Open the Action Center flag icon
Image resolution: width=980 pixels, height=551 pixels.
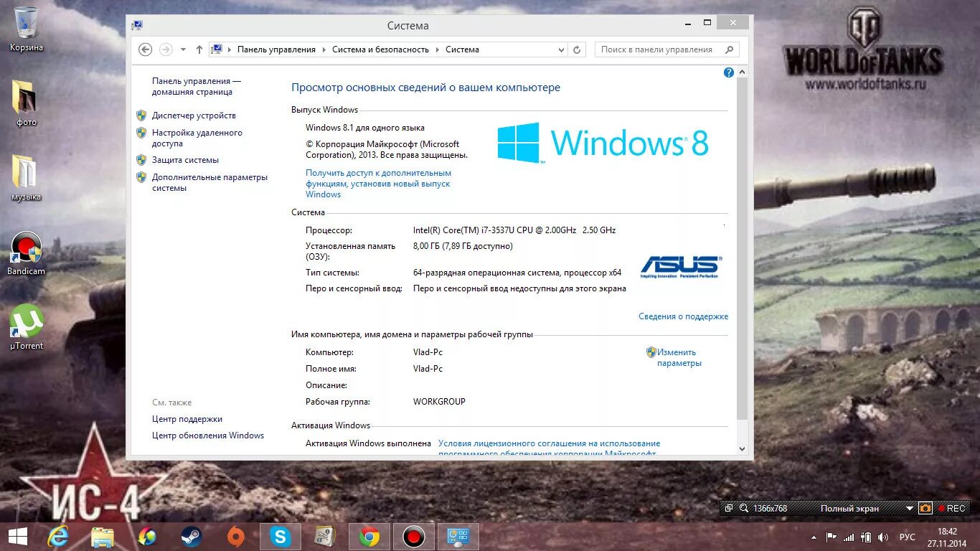[x=832, y=537]
